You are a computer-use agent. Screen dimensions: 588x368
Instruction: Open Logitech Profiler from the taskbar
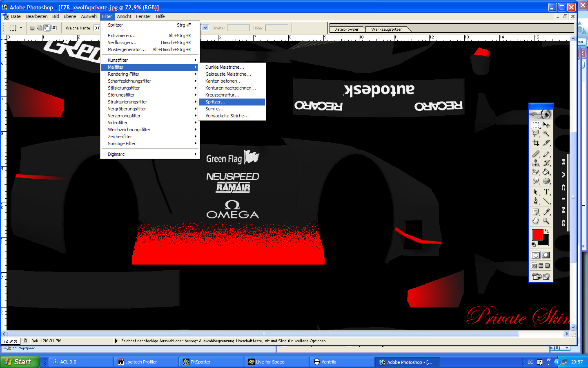(146, 362)
